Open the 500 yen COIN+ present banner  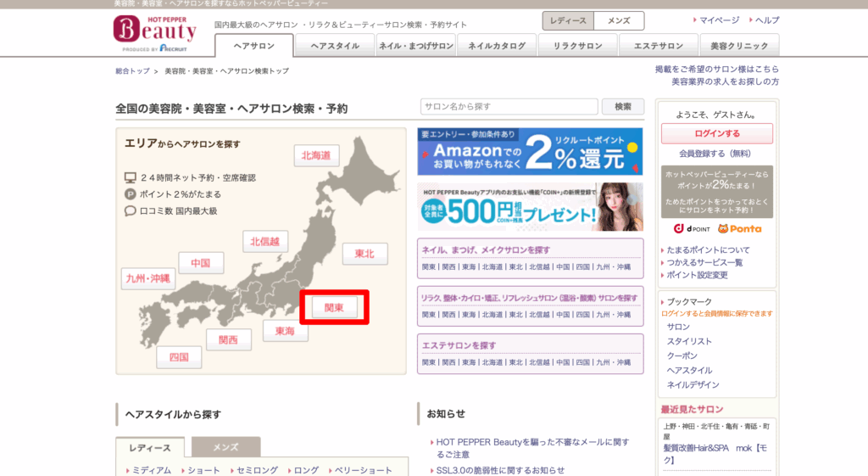(530, 207)
